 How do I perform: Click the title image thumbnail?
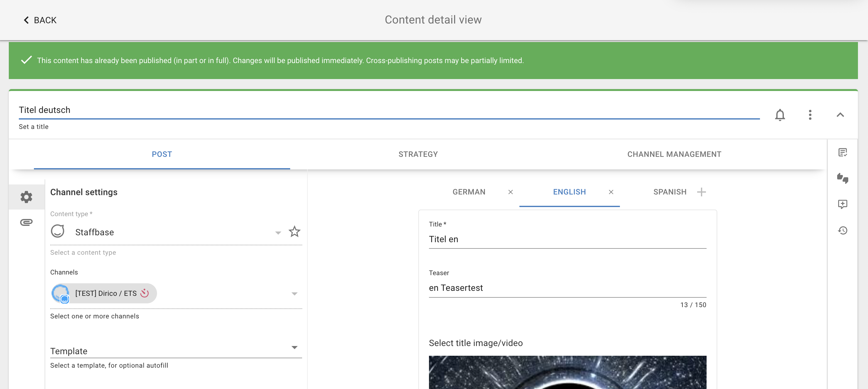567,372
